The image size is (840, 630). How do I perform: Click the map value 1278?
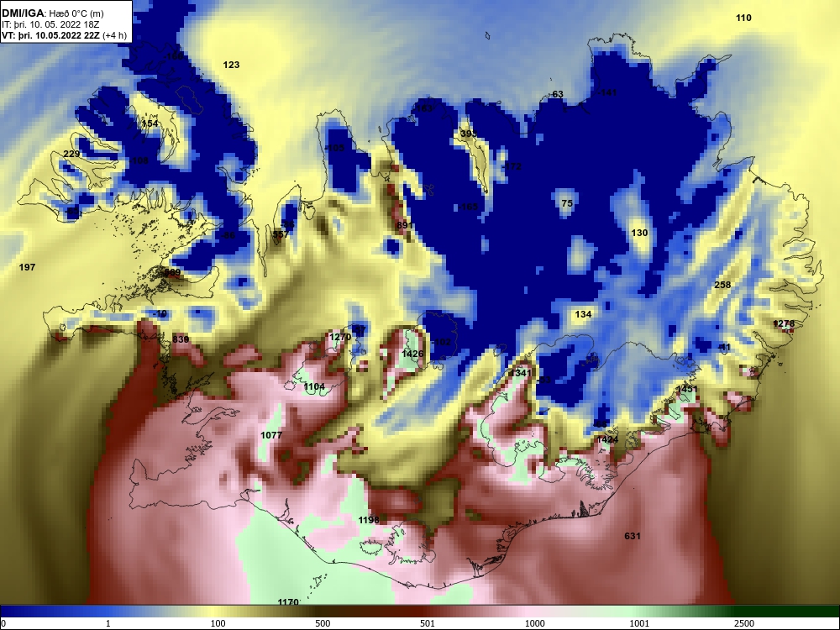tap(785, 323)
